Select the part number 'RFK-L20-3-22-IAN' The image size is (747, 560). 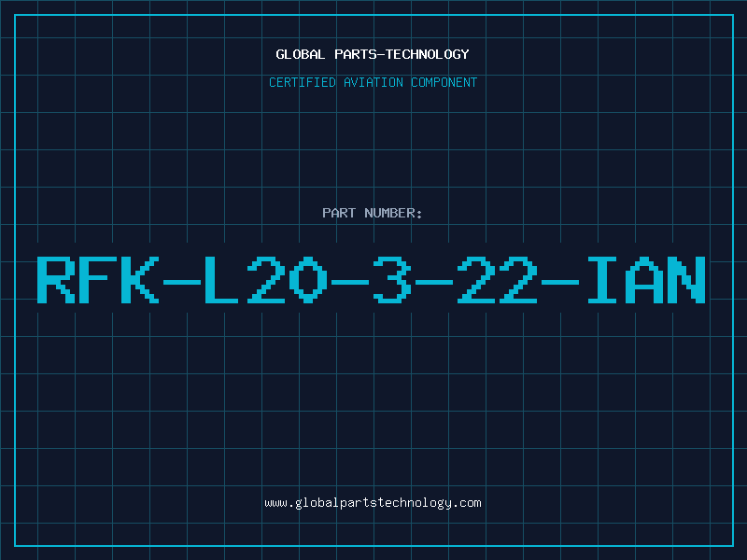371,280
